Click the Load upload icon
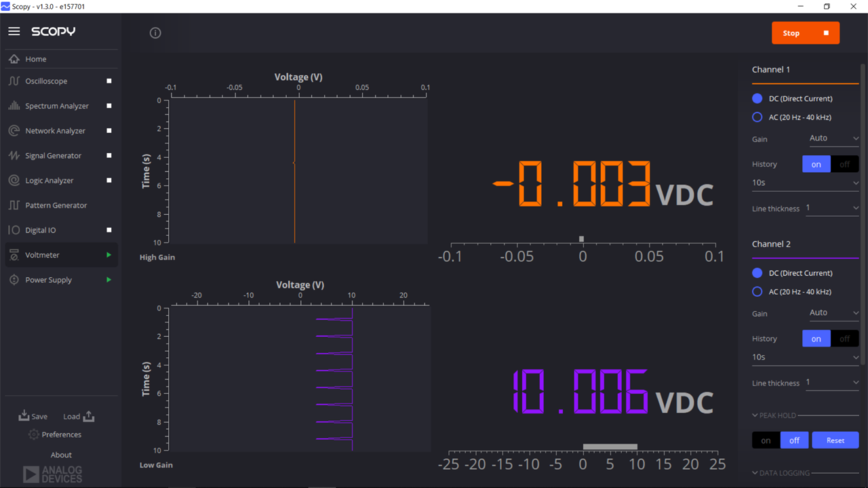868x488 pixels. point(89,415)
